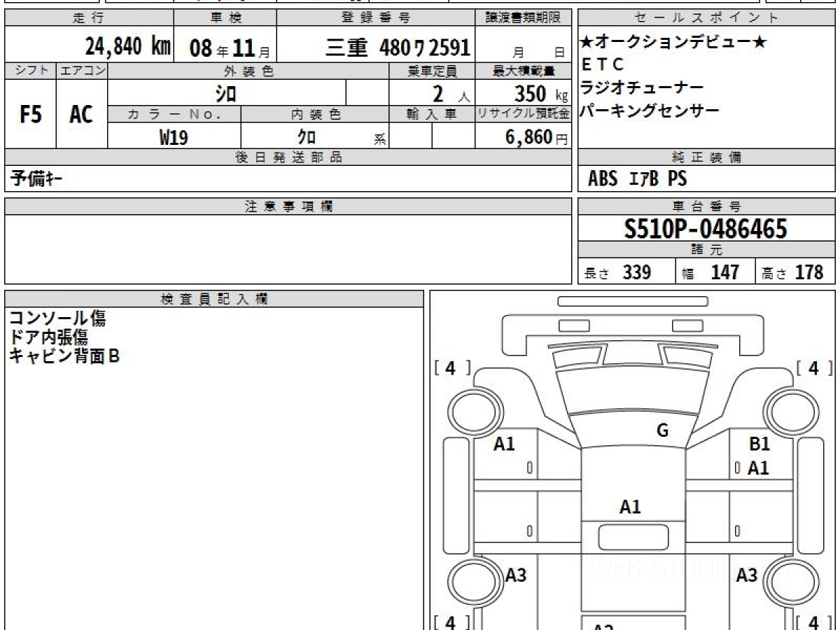Screen dimensions: 840x630
Task: Select the ETC sales point line
Action: coord(602,65)
